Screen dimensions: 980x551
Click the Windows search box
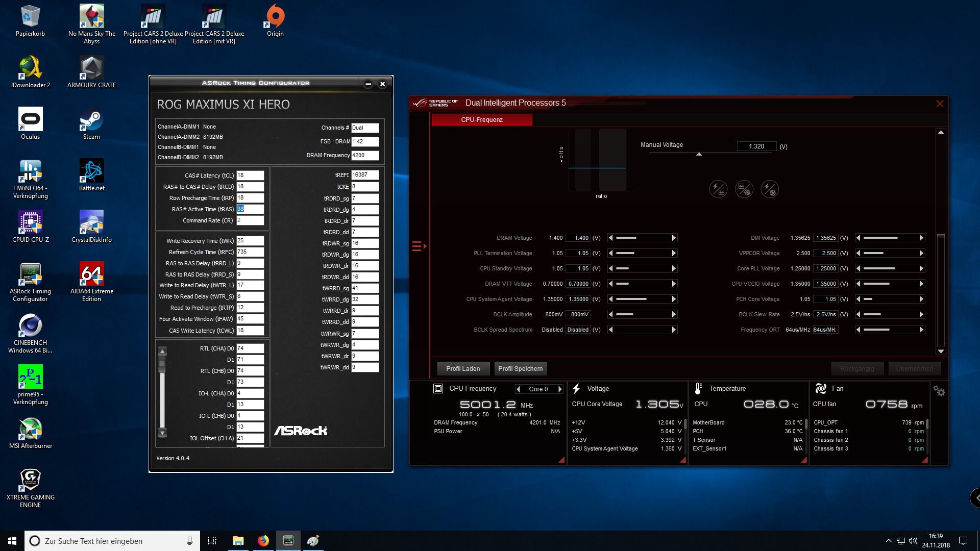point(112,541)
